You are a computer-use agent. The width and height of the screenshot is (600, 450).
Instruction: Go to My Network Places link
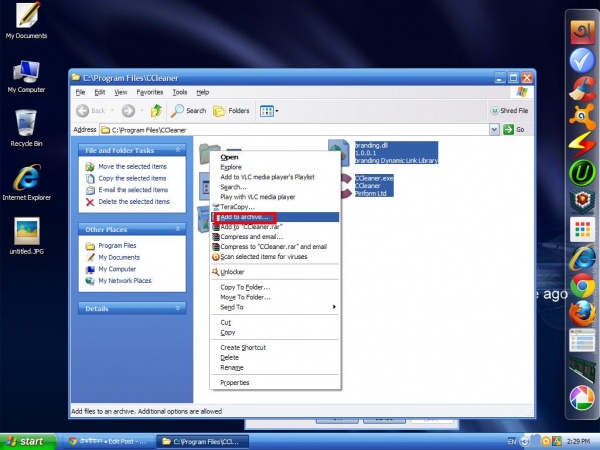[x=125, y=281]
